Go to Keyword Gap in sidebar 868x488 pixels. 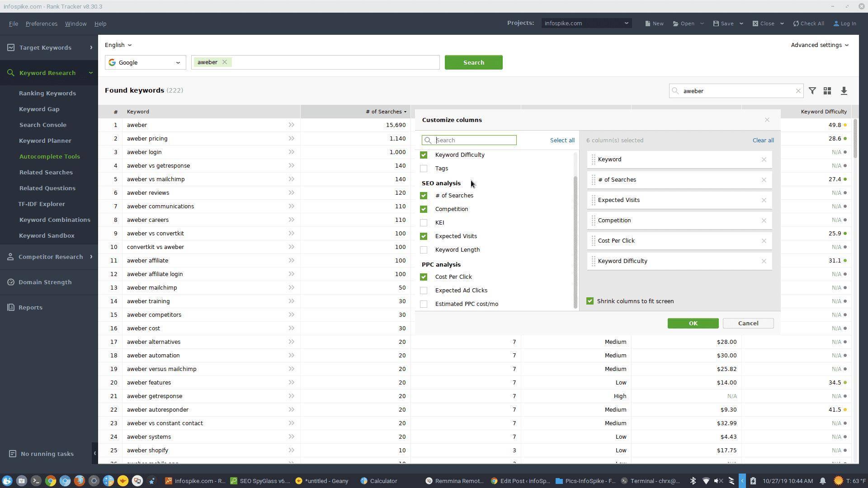point(39,109)
